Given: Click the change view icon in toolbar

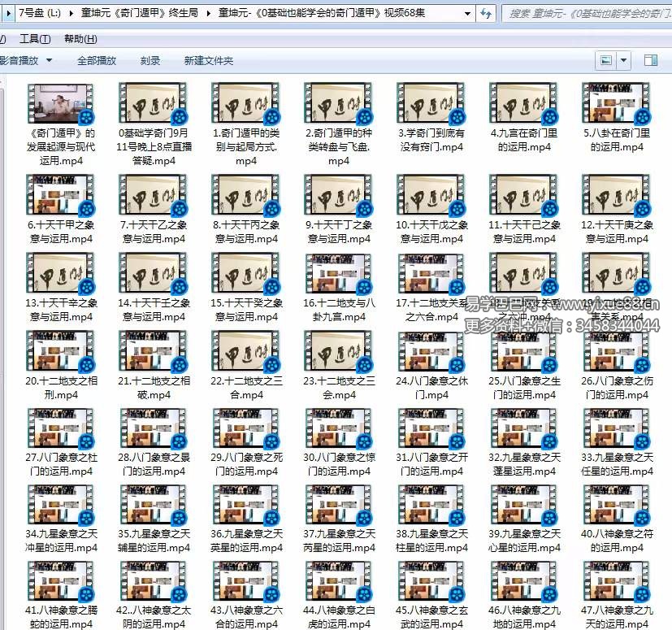Looking at the screenshot, I should click(x=606, y=60).
